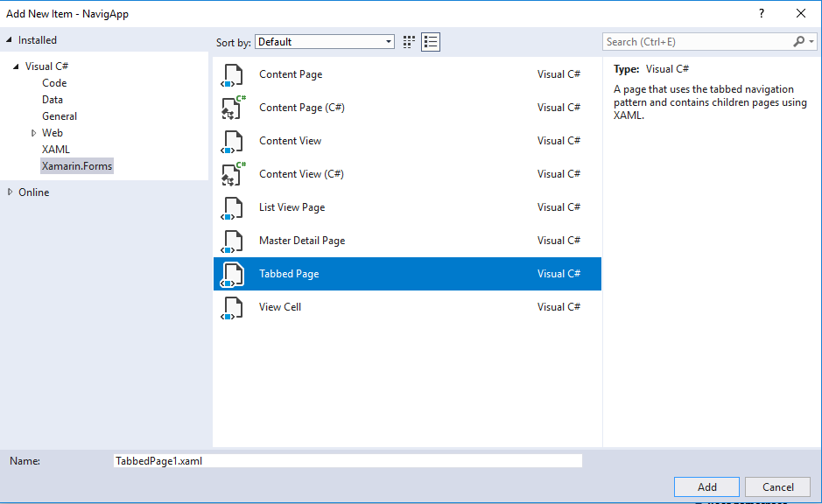The width and height of the screenshot is (822, 504).
Task: Open the dialog Help question mark
Action: pos(761,13)
